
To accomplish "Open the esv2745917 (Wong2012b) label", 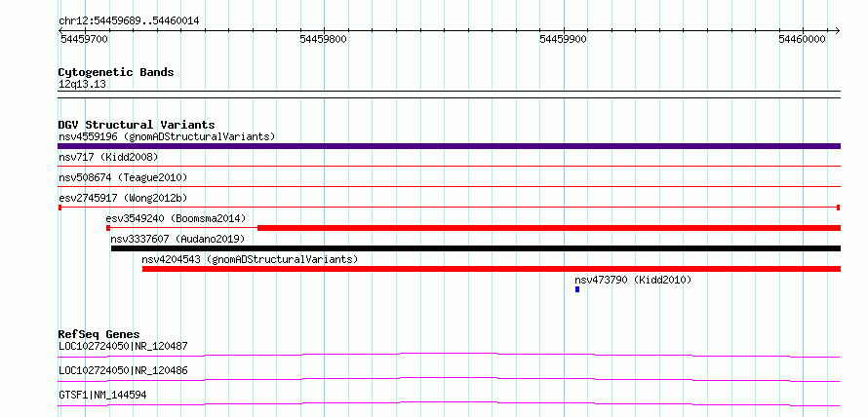I will 121,198.
